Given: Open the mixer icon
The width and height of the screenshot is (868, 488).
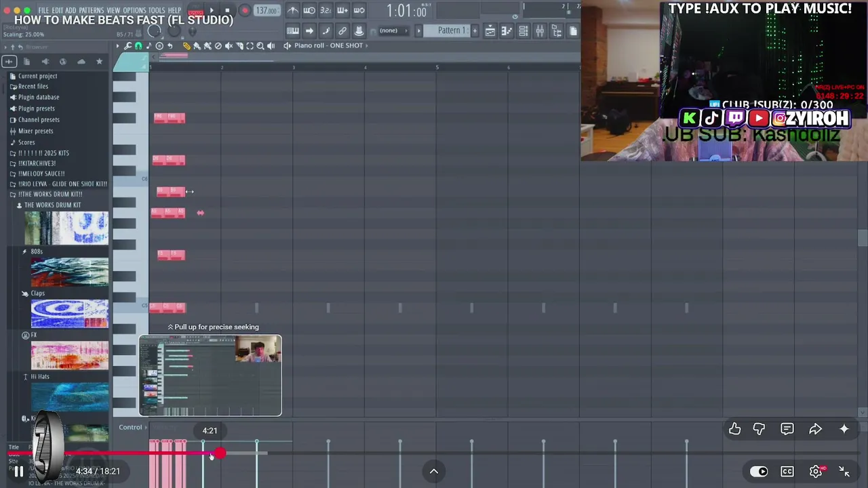Looking at the screenshot, I should 540,30.
